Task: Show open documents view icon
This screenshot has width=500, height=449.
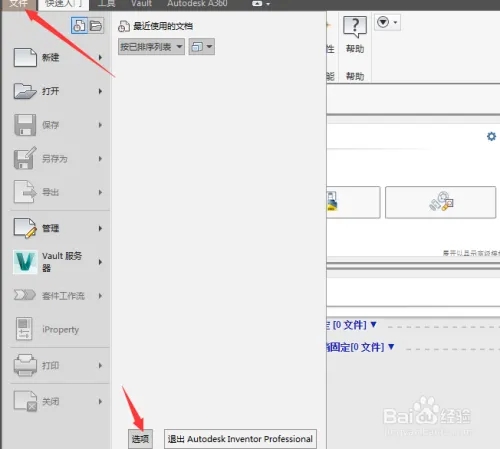Action: pos(96,26)
